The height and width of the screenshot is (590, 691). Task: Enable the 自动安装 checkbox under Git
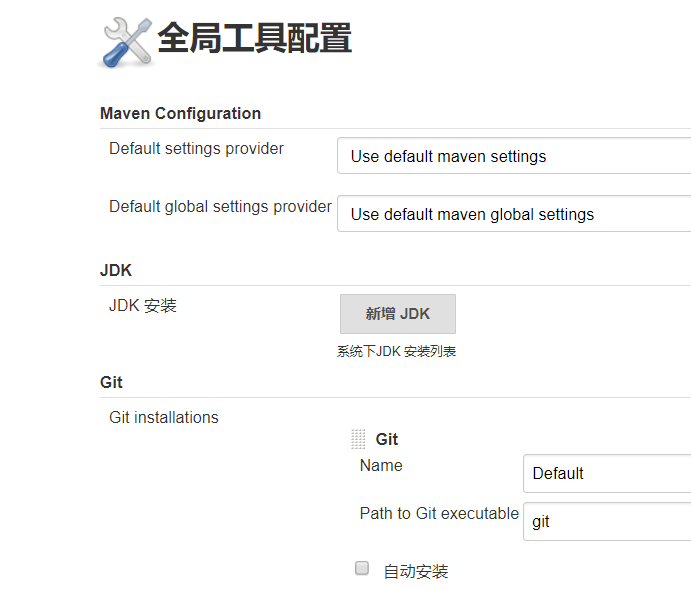(x=362, y=568)
